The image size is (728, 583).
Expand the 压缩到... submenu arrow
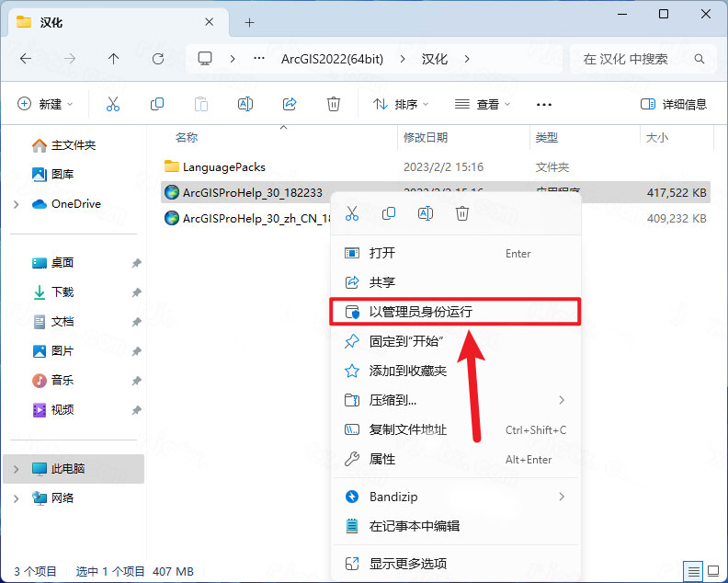[562, 400]
